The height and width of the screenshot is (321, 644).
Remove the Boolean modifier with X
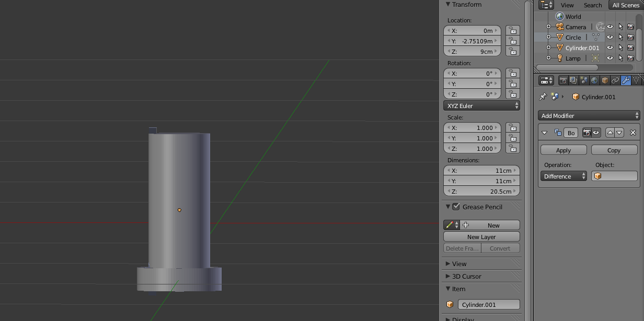(x=633, y=133)
